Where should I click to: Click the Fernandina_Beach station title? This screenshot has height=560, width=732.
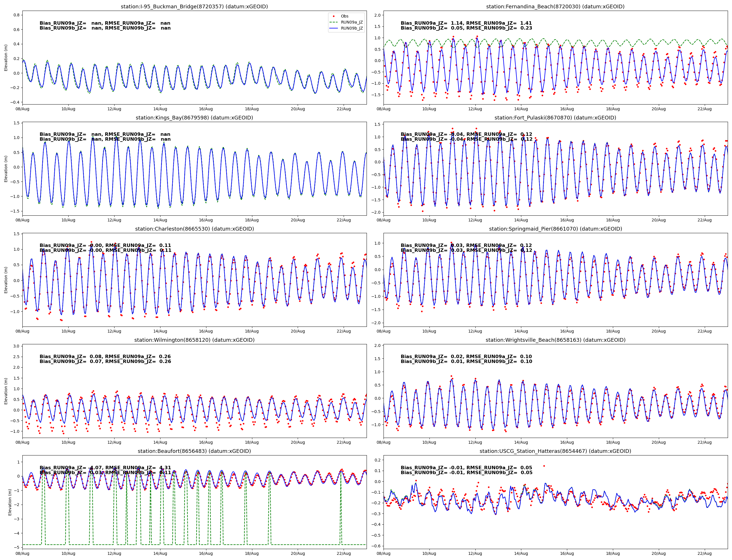click(x=555, y=6)
